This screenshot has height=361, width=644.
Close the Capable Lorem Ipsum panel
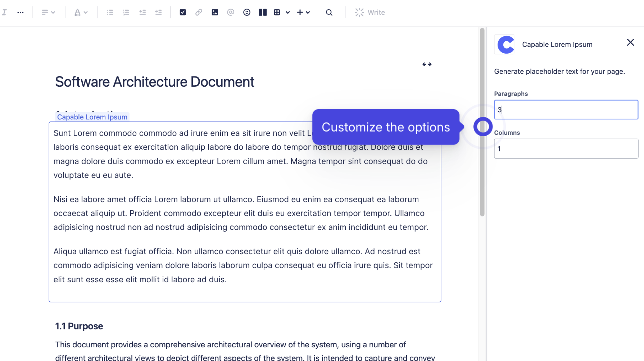pos(630,42)
